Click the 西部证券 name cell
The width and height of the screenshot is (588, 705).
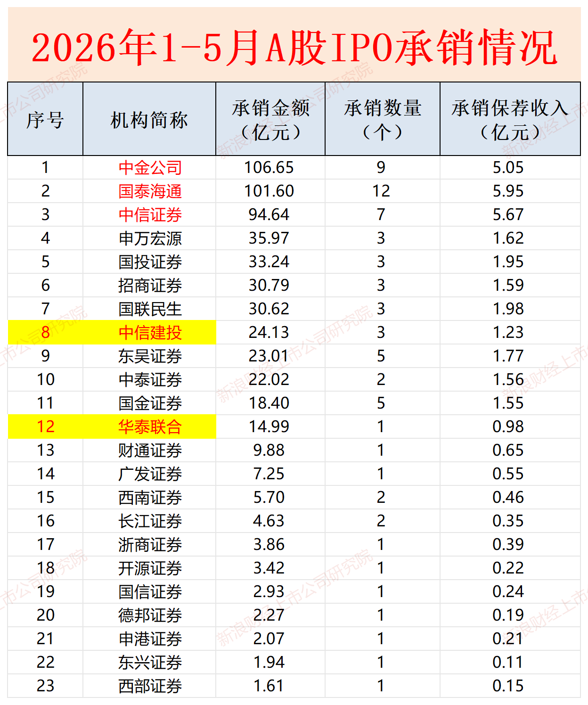(x=149, y=686)
